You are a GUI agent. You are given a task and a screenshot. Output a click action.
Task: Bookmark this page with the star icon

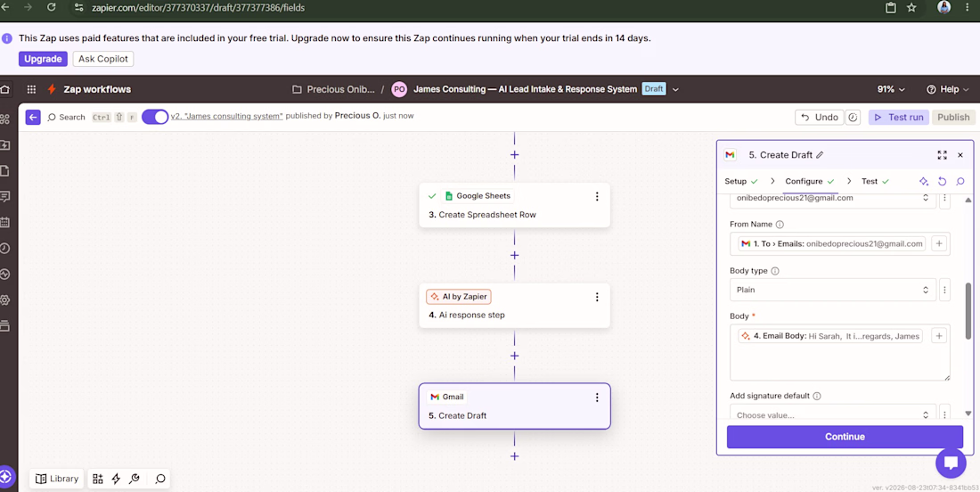tap(911, 7)
